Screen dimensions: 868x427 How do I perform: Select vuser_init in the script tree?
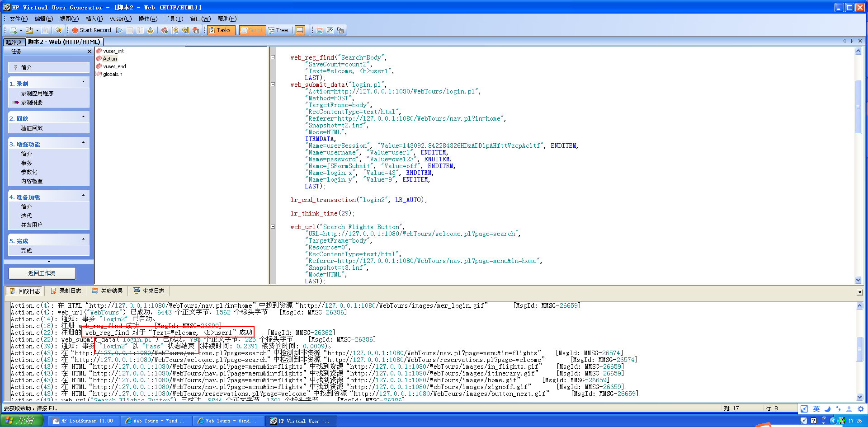pyautogui.click(x=113, y=51)
